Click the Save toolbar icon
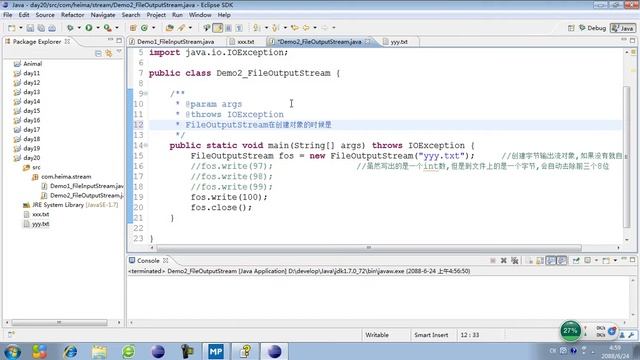 (x=30, y=28)
